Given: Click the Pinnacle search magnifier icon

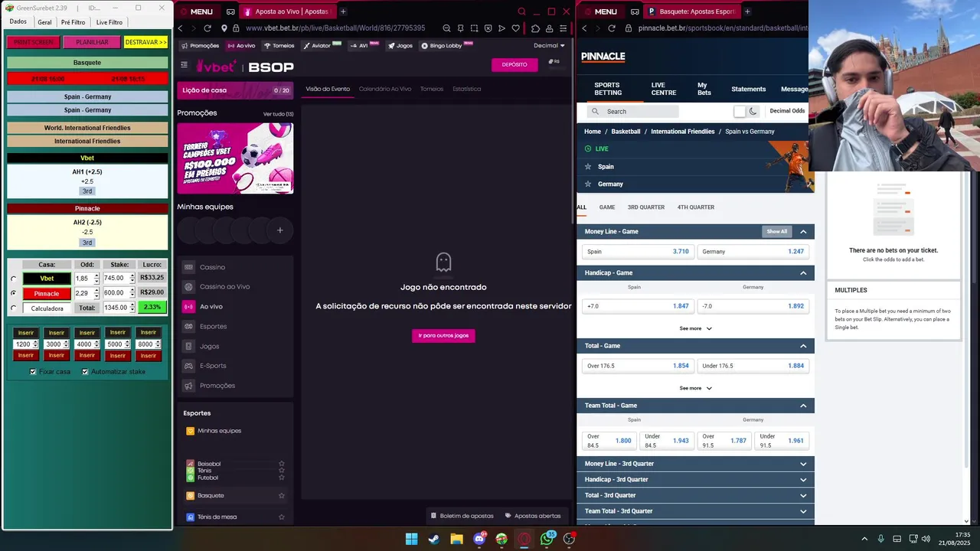Looking at the screenshot, I should (596, 112).
